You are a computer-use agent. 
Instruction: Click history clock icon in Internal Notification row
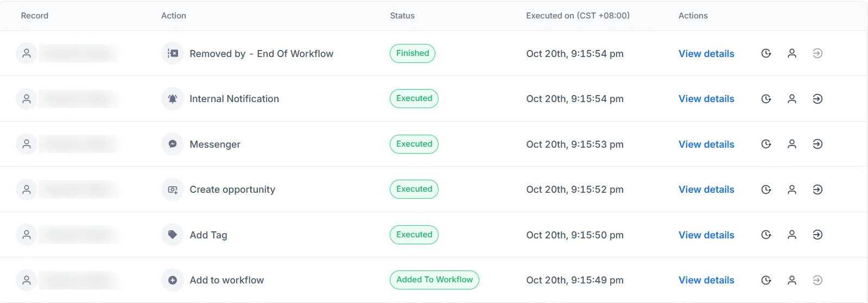coord(766,99)
